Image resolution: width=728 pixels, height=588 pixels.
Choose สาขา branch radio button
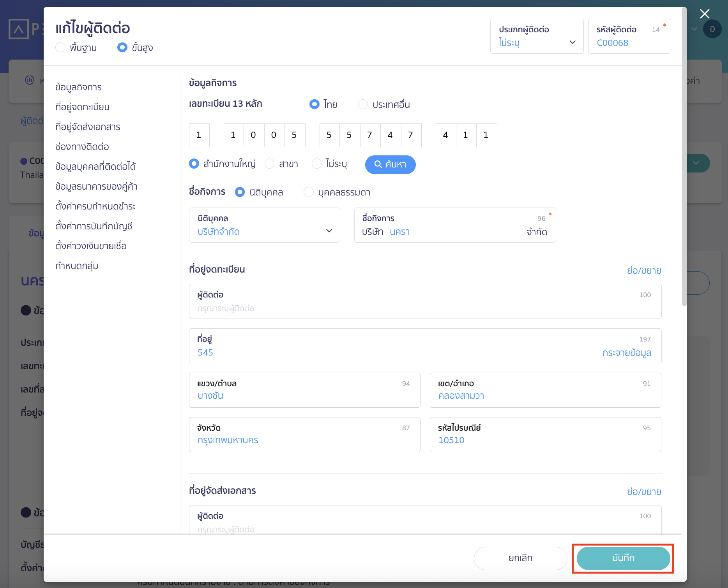[x=269, y=164]
